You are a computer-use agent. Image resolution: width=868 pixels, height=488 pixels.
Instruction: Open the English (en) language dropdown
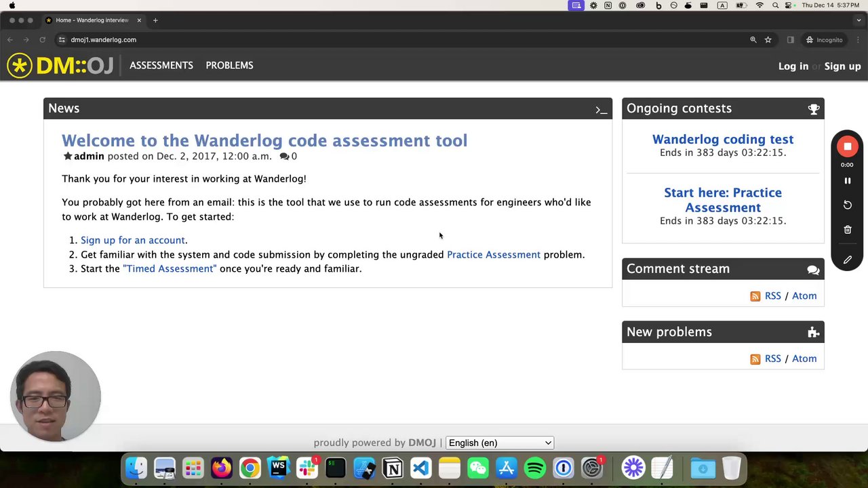click(500, 443)
